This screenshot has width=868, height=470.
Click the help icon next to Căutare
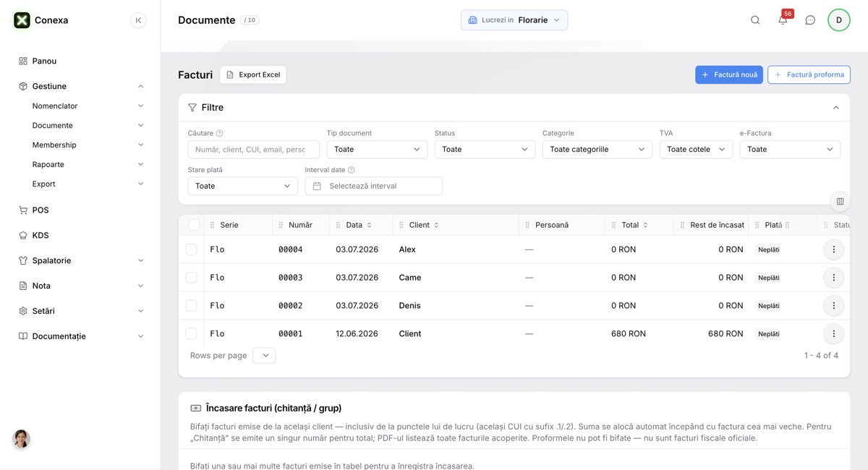(x=220, y=133)
